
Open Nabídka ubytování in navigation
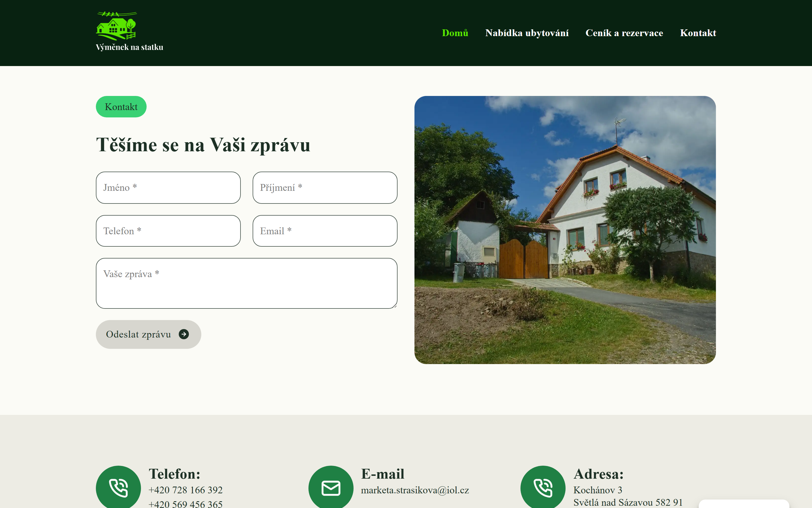pyautogui.click(x=527, y=33)
